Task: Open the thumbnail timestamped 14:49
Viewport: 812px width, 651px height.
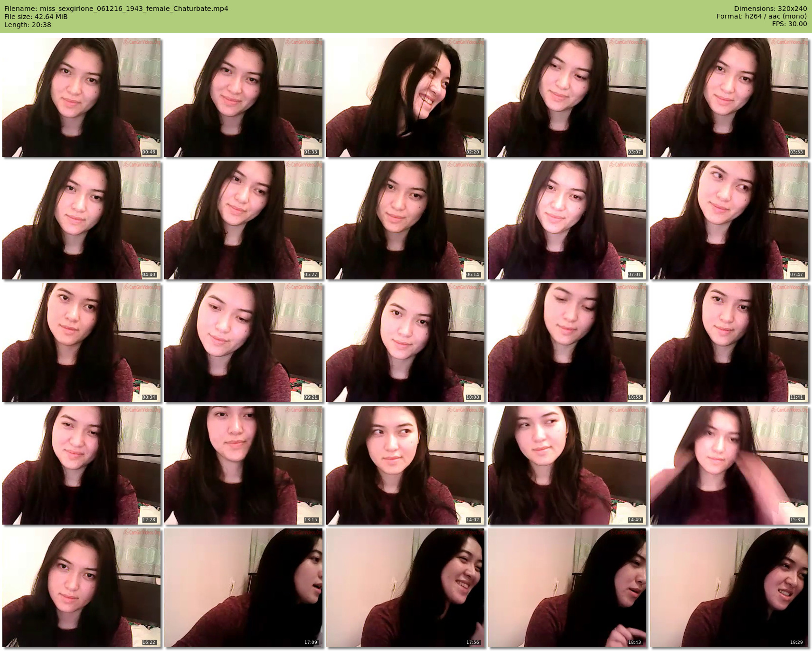Action: 567,465
